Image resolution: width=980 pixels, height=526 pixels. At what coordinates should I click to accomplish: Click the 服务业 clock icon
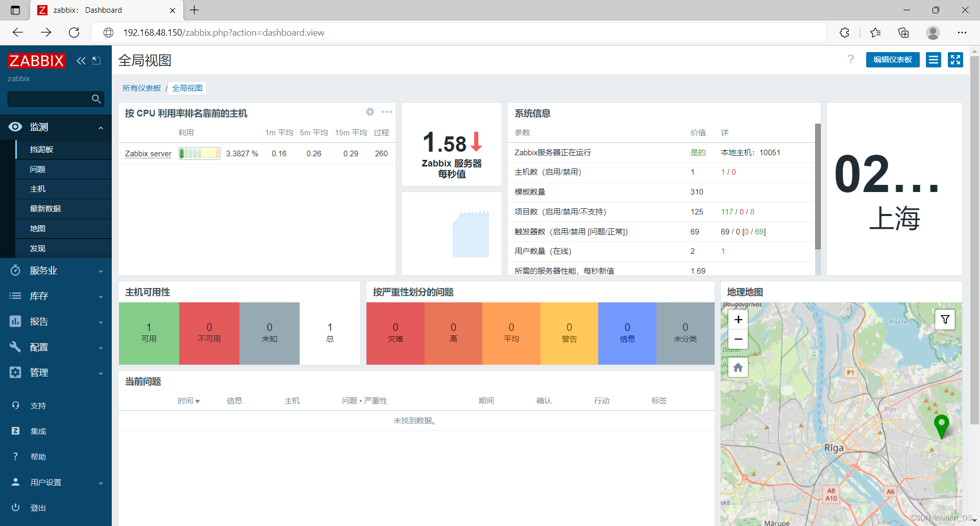[x=15, y=270]
